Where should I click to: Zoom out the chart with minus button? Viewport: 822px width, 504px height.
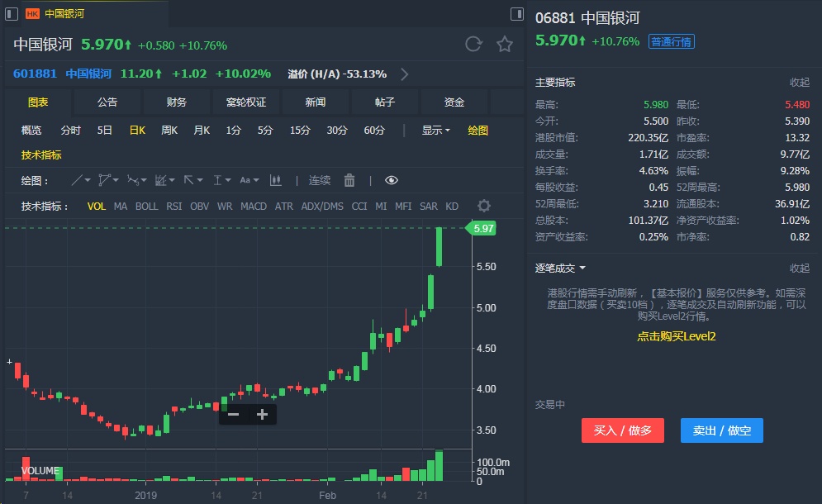233,414
